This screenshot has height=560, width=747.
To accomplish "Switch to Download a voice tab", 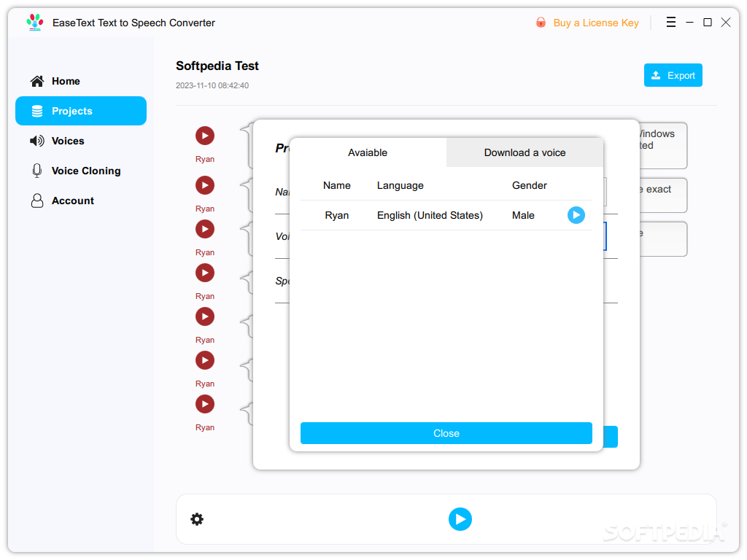I will coord(525,152).
